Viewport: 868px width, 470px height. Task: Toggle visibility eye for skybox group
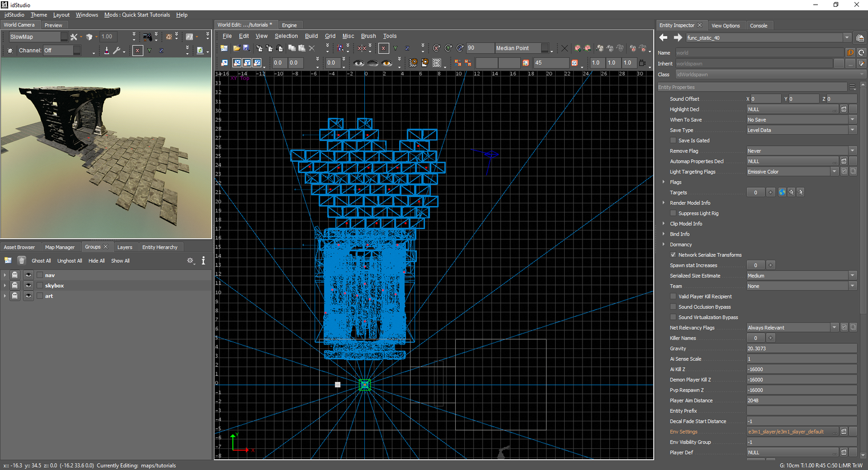[x=28, y=286]
